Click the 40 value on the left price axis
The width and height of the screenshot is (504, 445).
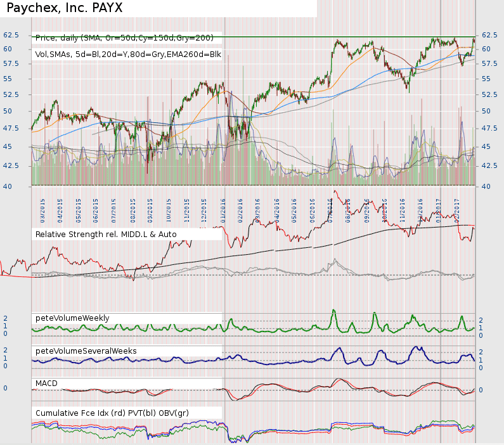8,186
